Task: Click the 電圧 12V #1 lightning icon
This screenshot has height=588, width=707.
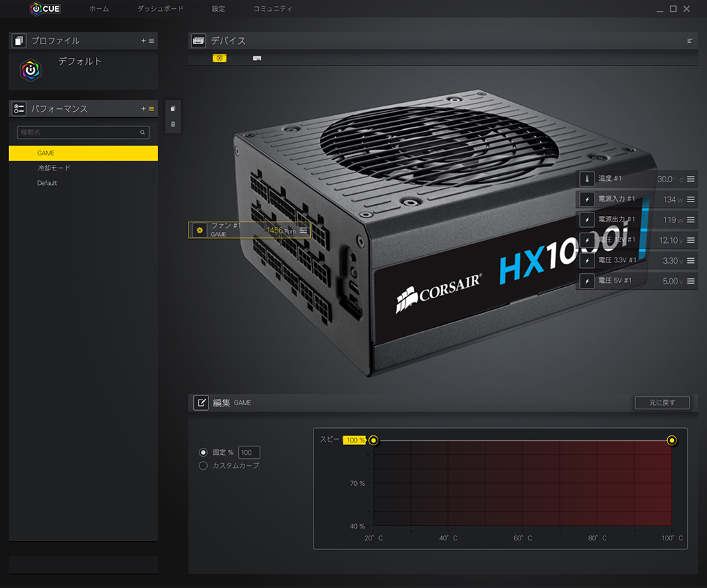Action: tap(587, 240)
